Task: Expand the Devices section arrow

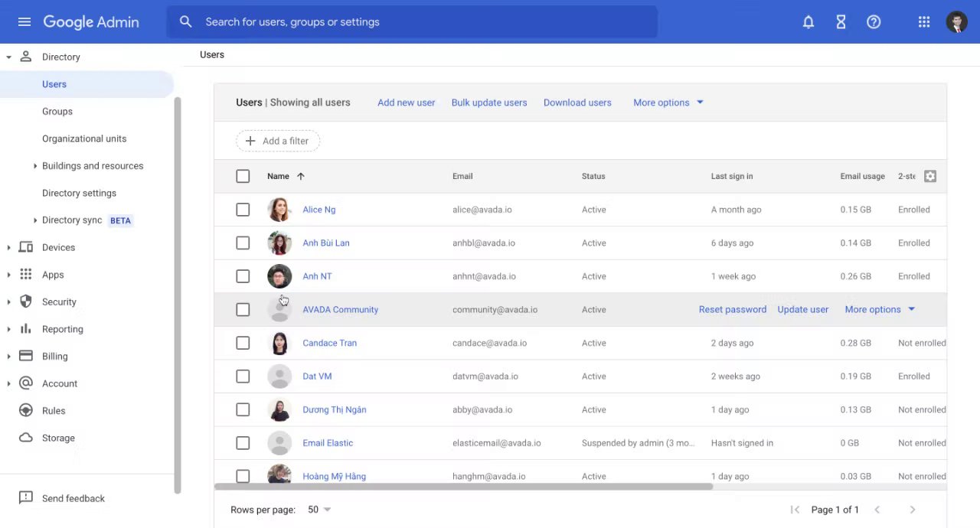Action: coord(8,248)
